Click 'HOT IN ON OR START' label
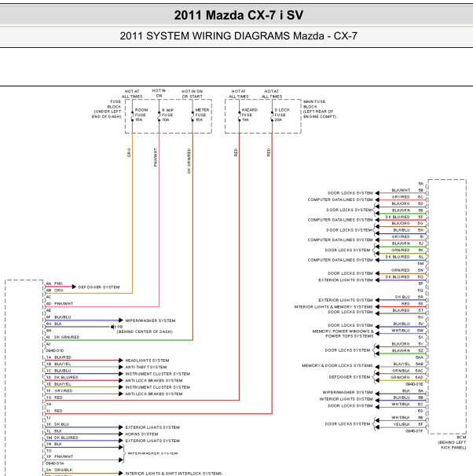 click(x=192, y=93)
